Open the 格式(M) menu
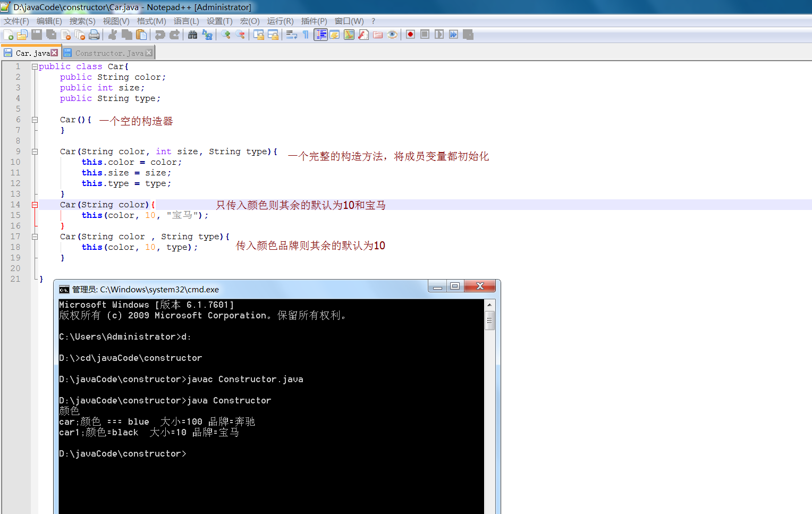Screen dimensions: 812x514 151,21
